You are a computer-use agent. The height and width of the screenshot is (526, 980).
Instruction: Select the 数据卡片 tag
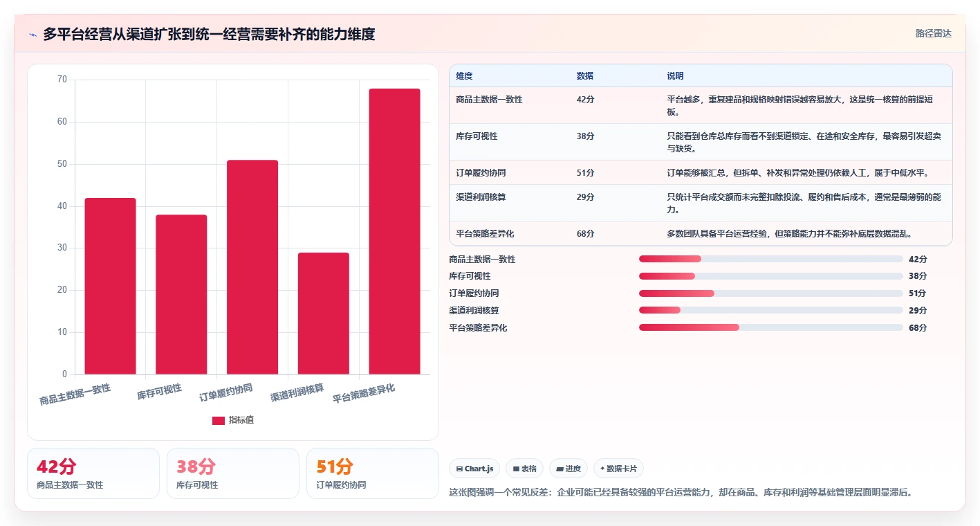[x=618, y=469]
